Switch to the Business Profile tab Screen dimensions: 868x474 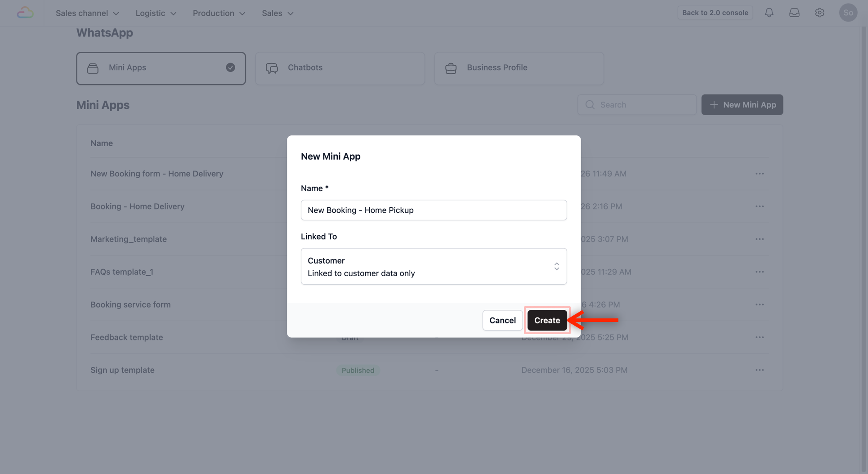[519, 68]
